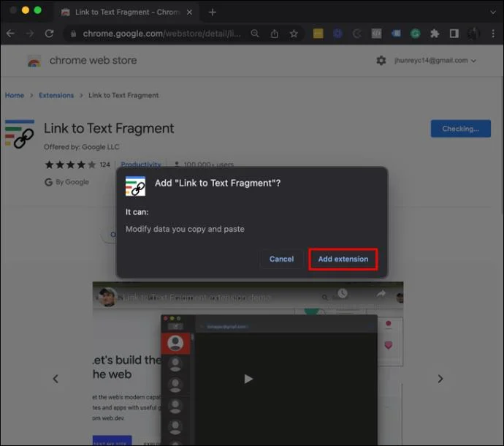Show previous screenshot in carousel
This screenshot has width=504, height=446.
click(56, 379)
